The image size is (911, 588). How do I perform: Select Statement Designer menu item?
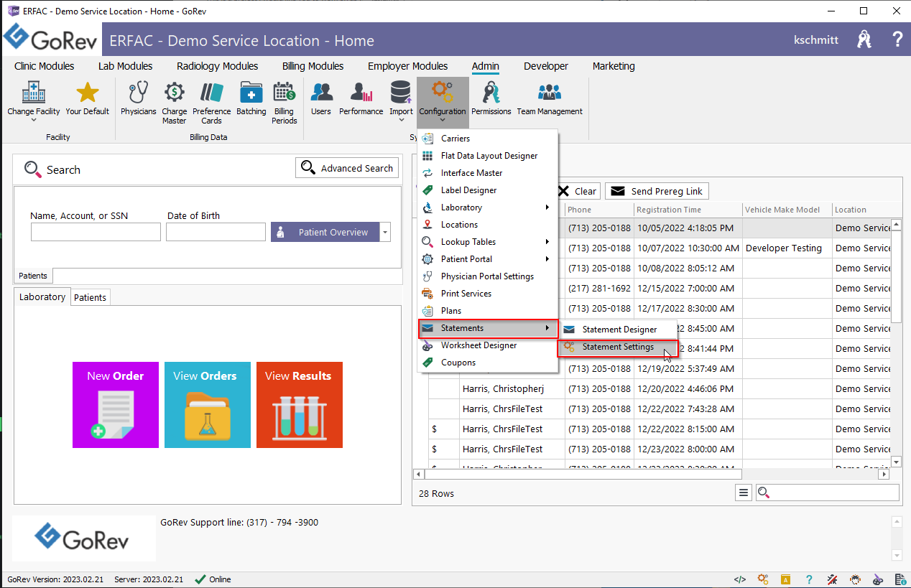click(x=618, y=330)
